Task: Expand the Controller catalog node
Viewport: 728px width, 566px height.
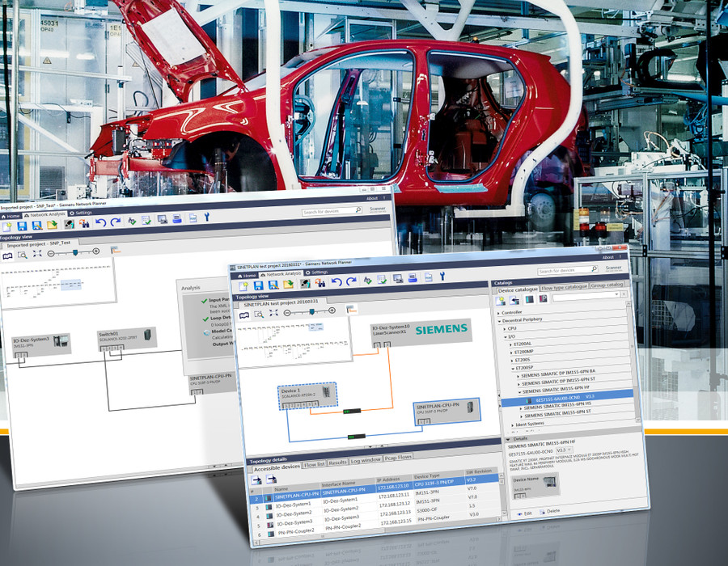Action: pos(497,312)
